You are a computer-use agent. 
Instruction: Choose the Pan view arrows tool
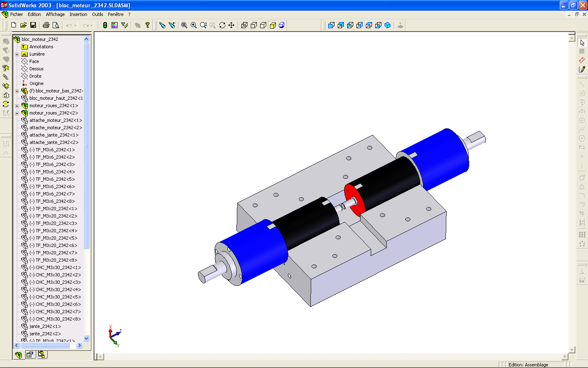tap(232, 25)
